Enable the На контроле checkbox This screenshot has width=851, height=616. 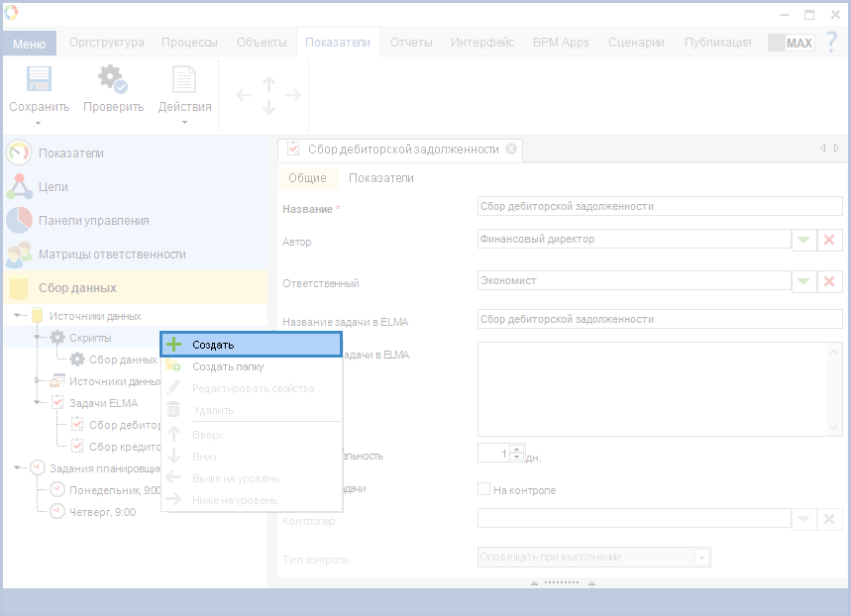484,489
